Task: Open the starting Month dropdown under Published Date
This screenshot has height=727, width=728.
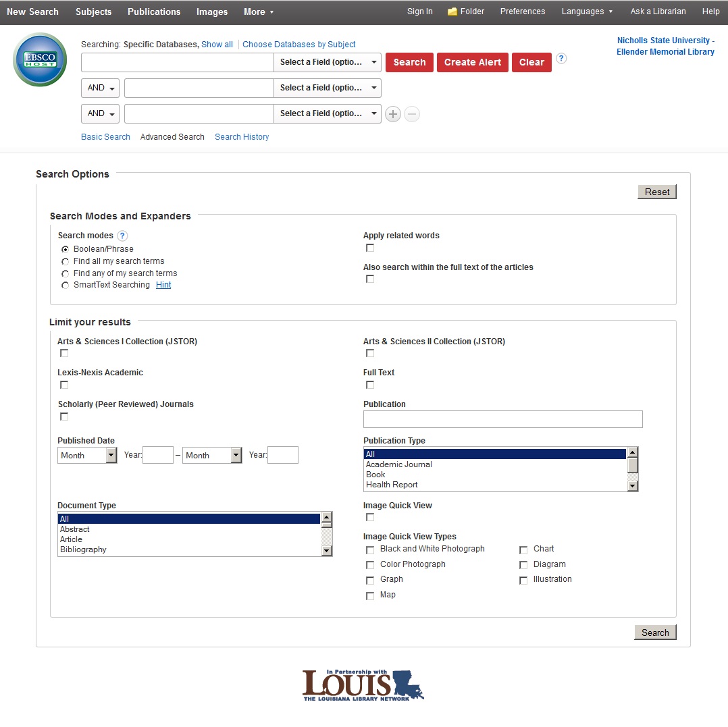Action: (87, 455)
